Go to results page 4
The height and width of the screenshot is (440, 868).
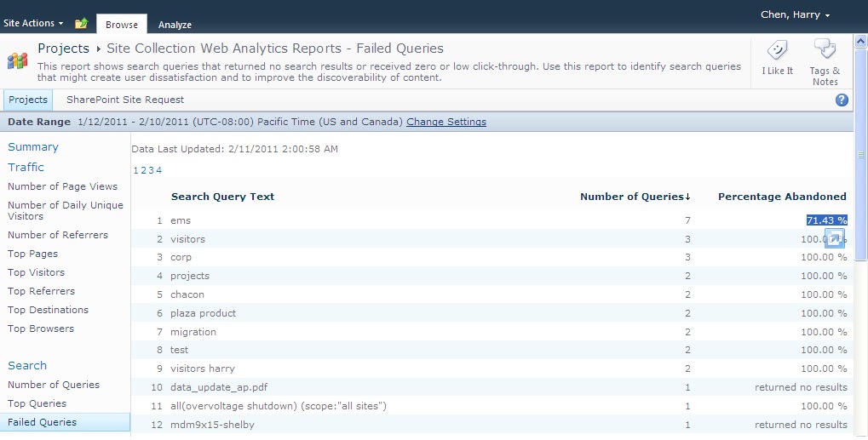pyautogui.click(x=159, y=170)
